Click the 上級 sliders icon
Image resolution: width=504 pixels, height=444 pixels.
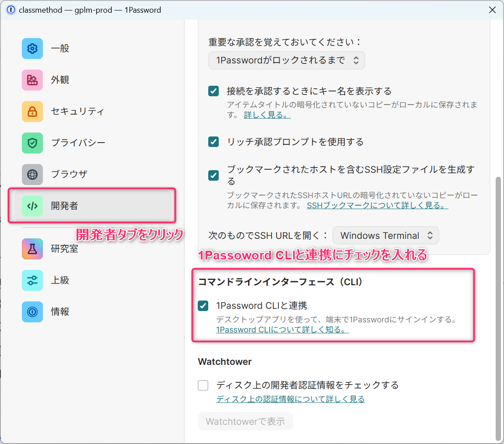point(32,280)
